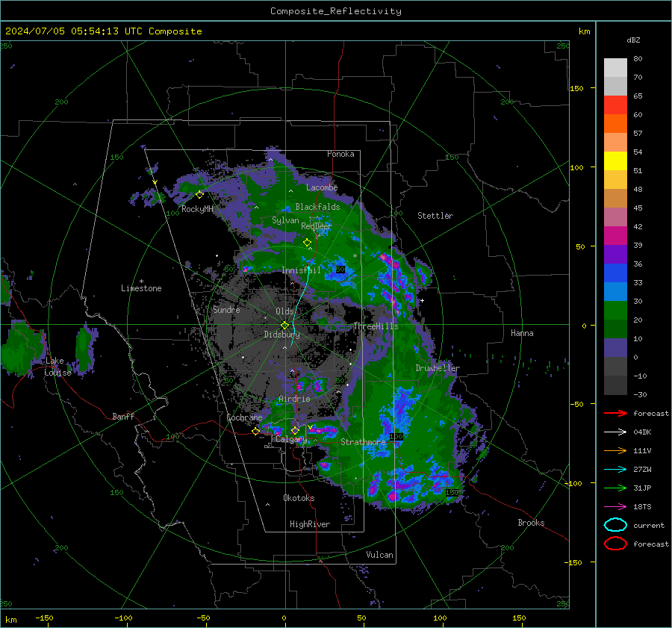The image size is (672, 628).
Task: Click the Calgary label
Action: tap(291, 439)
